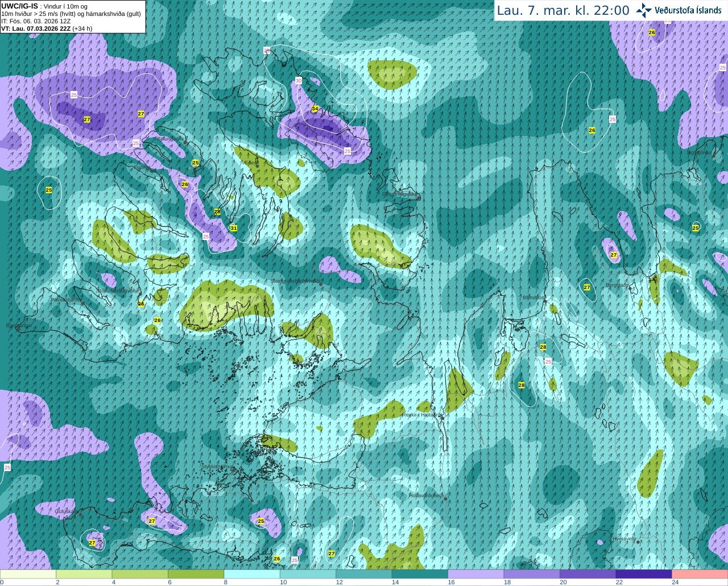The width and height of the screenshot is (728, 586).
Task: Click the 25 gust marker next to Bolungarvík
Action: 196,163
